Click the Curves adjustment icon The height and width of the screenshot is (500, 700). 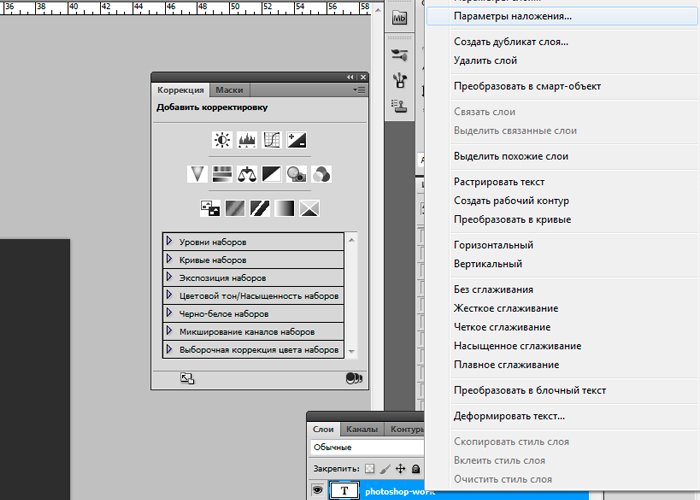click(271, 140)
